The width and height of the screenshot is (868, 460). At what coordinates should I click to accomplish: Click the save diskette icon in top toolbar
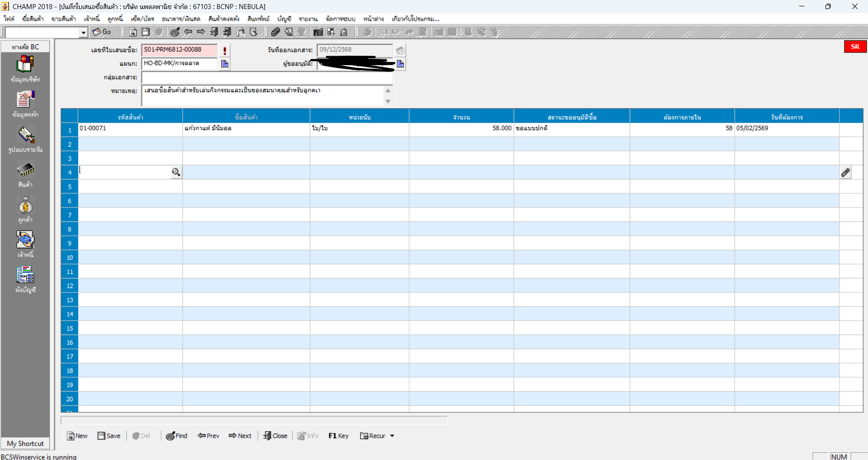coord(145,32)
